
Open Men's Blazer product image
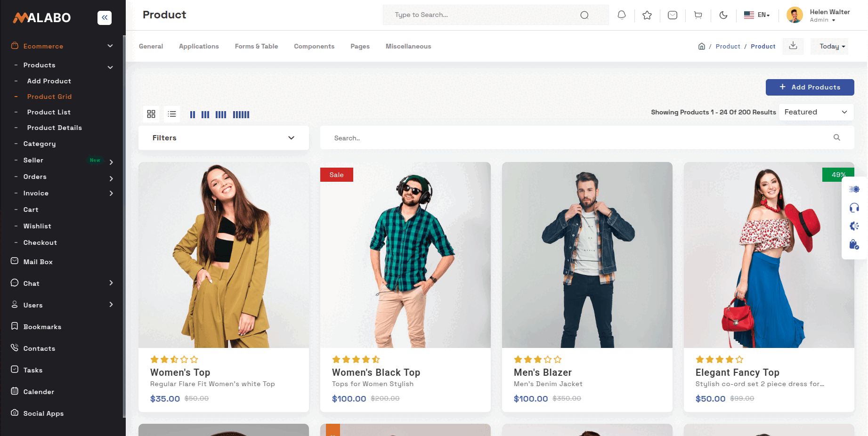pos(587,255)
